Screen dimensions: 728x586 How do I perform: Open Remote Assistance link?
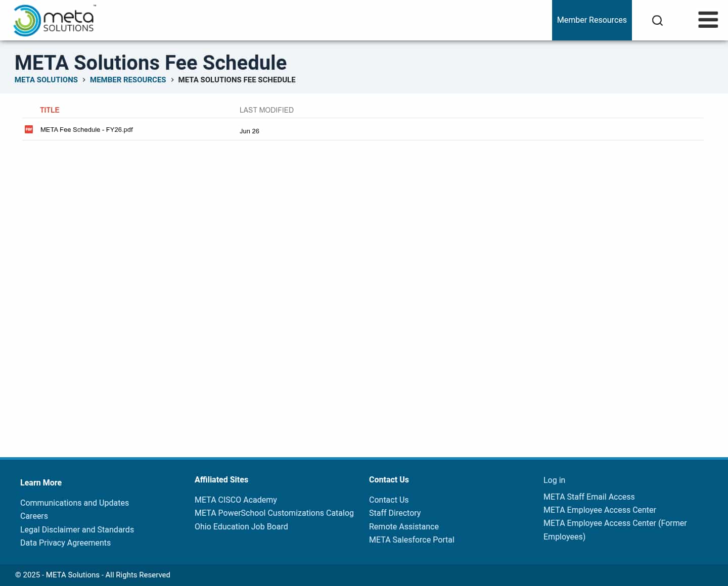pyautogui.click(x=404, y=527)
